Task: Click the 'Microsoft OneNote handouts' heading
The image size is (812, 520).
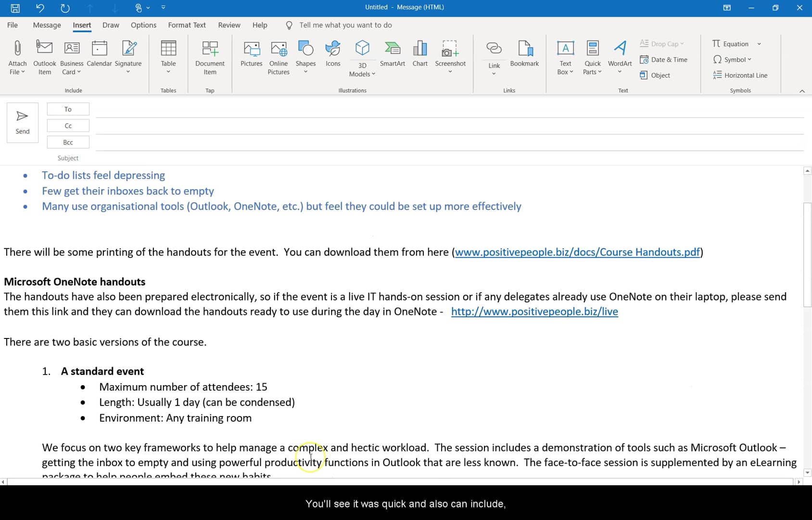Action: (75, 282)
